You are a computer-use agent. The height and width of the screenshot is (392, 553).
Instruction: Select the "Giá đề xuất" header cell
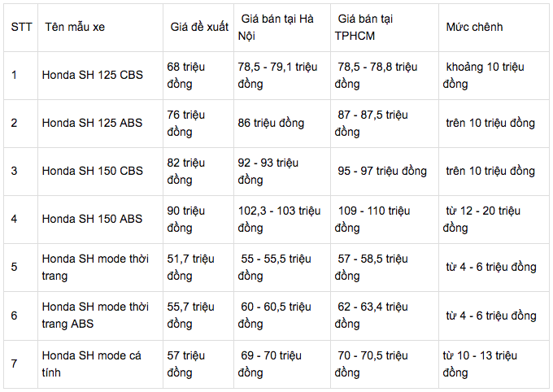point(198,28)
